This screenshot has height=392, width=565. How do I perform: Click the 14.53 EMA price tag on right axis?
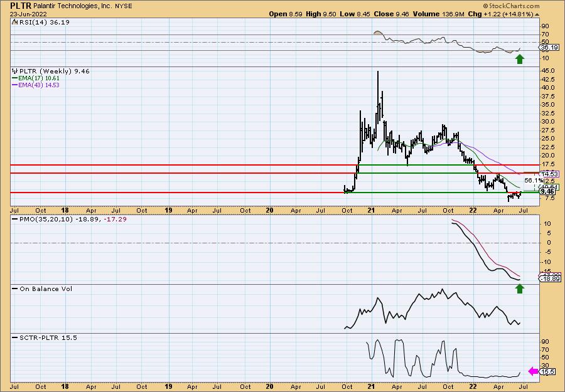pyautogui.click(x=549, y=174)
